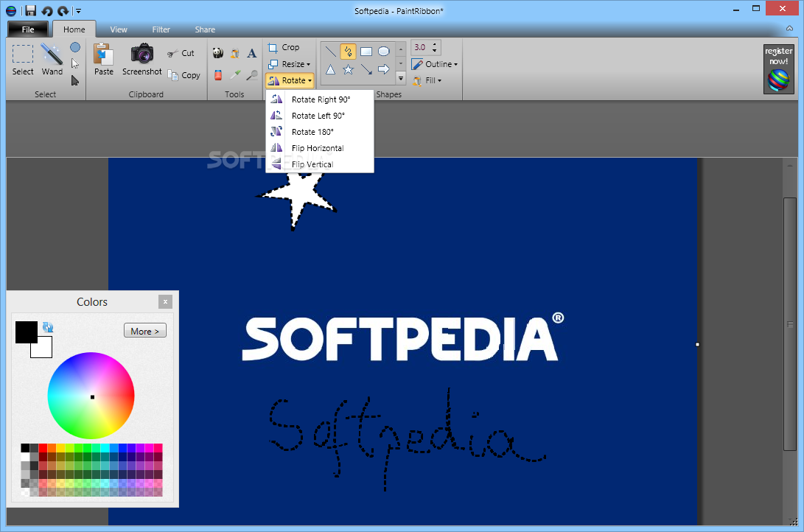Choose the block right-arrow shape
The width and height of the screenshot is (804, 532).
pyautogui.click(x=383, y=69)
